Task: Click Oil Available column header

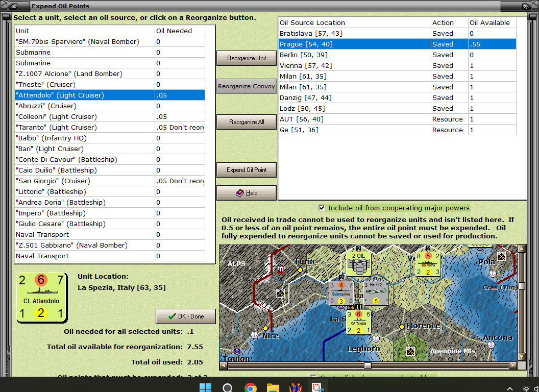Action: coord(492,22)
